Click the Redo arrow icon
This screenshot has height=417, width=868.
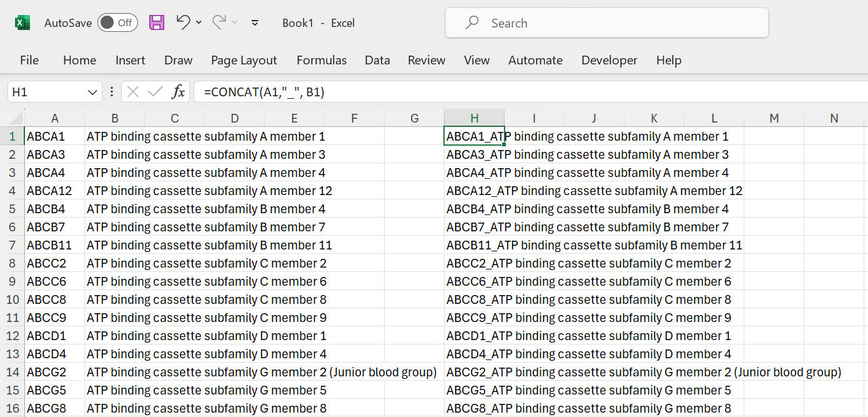219,23
